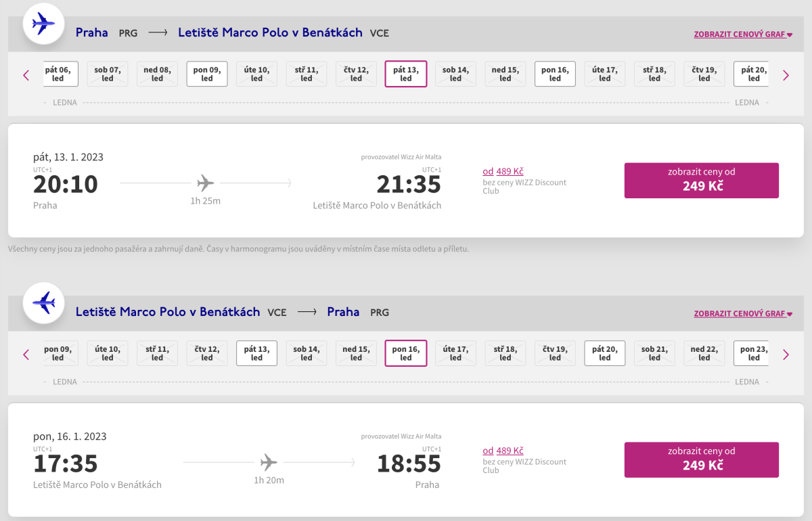
Task: Select outbound date pon 16, led
Action: point(555,74)
